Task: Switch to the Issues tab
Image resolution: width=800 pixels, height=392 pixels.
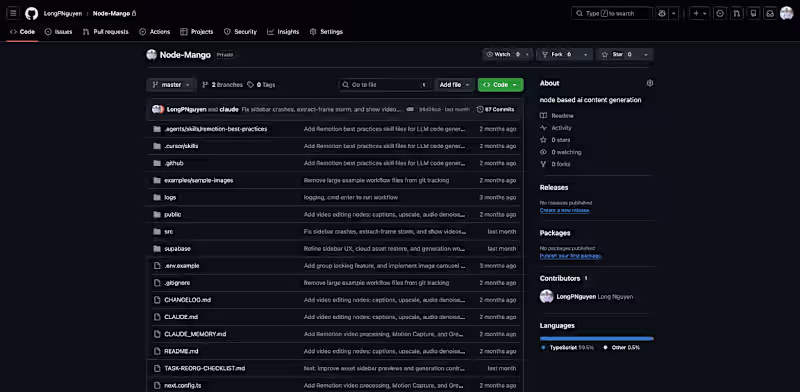Action: pyautogui.click(x=58, y=32)
